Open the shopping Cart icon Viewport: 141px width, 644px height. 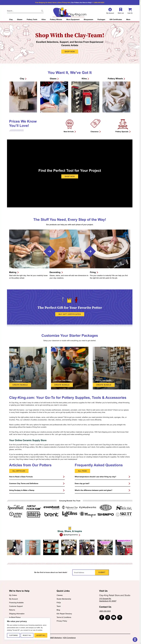[130, 10]
